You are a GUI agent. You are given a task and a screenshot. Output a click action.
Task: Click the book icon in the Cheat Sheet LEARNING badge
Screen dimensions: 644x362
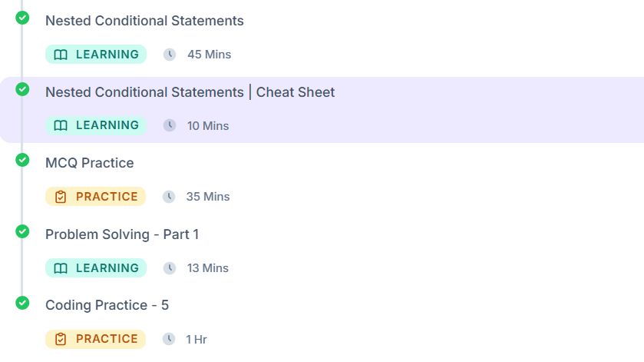pos(61,125)
